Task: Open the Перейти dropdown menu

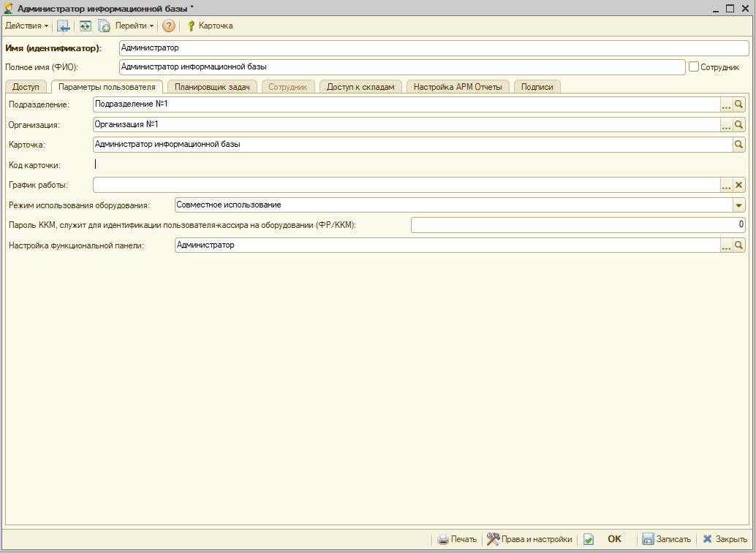Action: click(135, 26)
